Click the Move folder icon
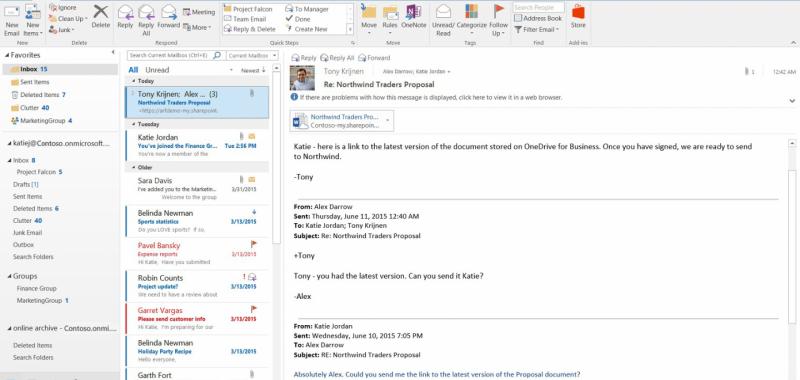Viewport: 800px width, 380px height. pos(368,12)
